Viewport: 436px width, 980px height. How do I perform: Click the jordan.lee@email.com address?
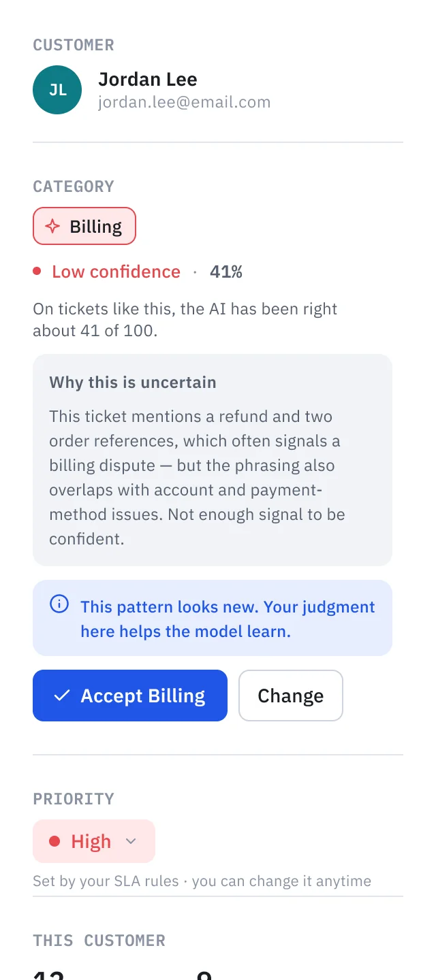coord(185,102)
